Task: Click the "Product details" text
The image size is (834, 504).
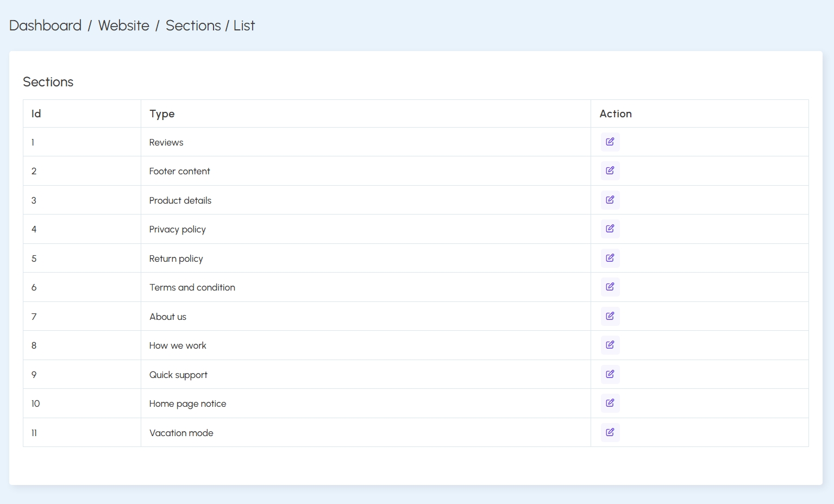Action: coord(180,200)
